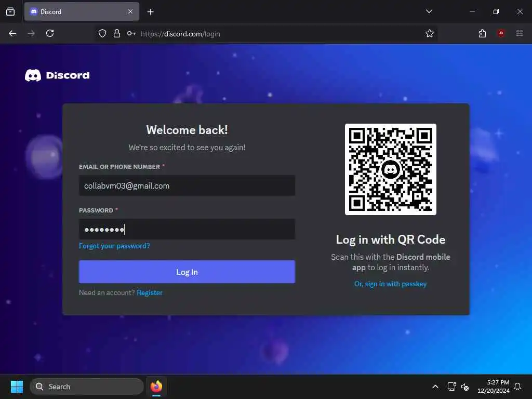Screen dimensions: 532x399
Task: Click the Or, sign in with passkey link
Action: click(x=391, y=284)
